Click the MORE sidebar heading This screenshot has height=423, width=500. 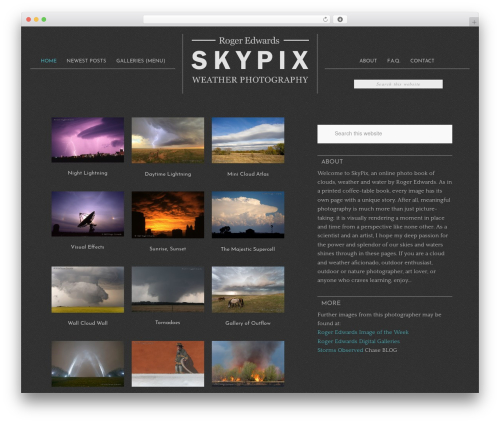coord(331,303)
